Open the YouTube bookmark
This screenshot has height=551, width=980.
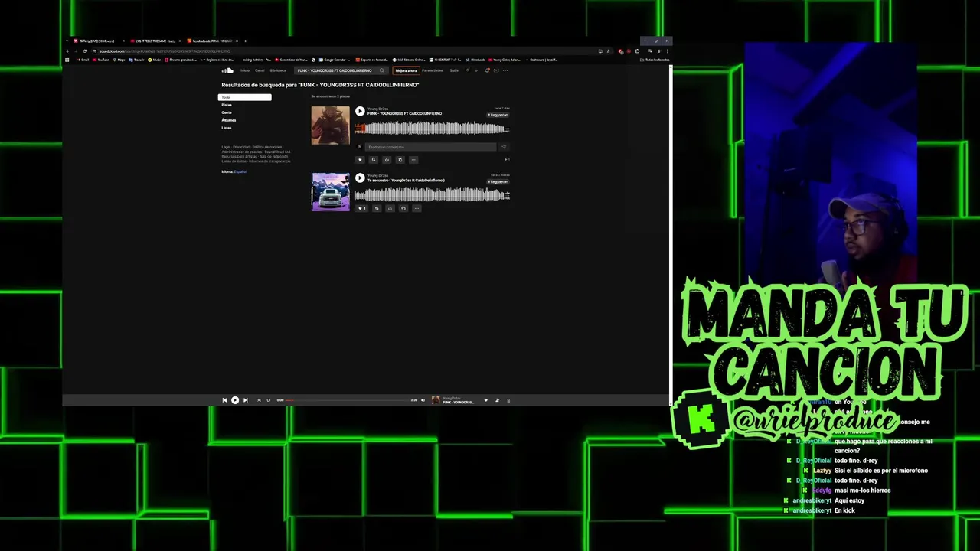[101, 60]
